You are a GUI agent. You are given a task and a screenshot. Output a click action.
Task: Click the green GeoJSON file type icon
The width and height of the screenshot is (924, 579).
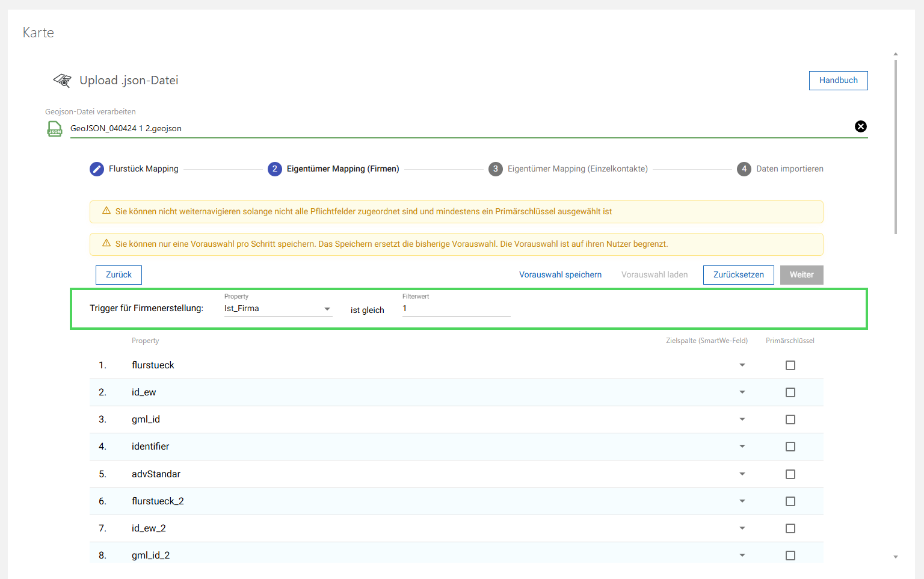click(55, 128)
